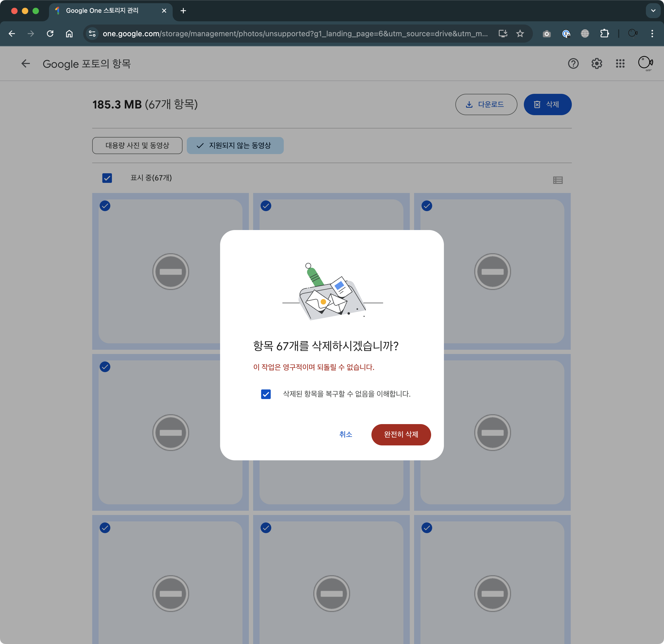Click the install app icon in address bar

[503, 34]
